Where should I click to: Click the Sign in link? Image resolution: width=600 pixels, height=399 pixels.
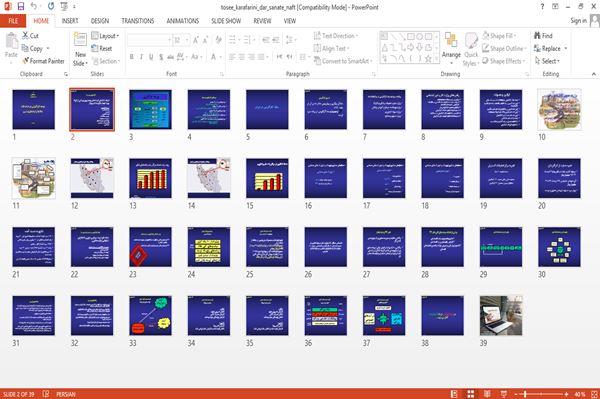[x=578, y=21]
